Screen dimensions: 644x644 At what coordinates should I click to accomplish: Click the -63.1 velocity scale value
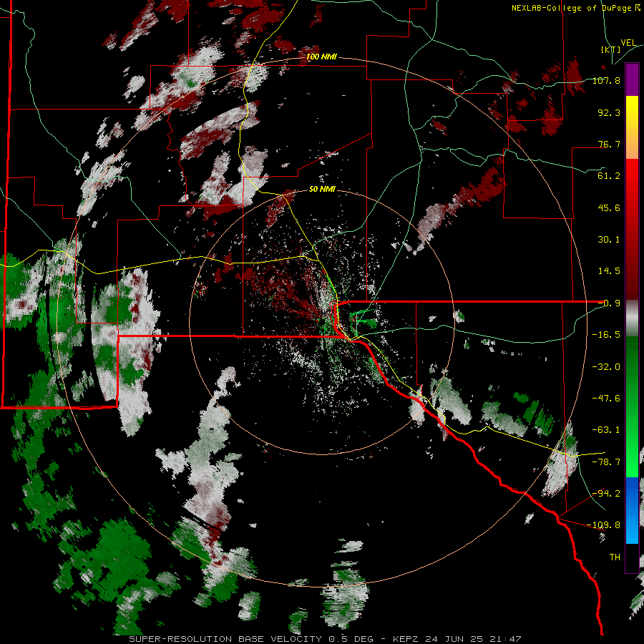coord(606,430)
